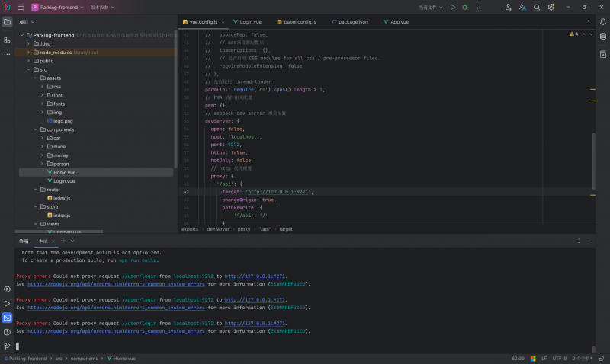Expand the node_modules folder

[28, 53]
